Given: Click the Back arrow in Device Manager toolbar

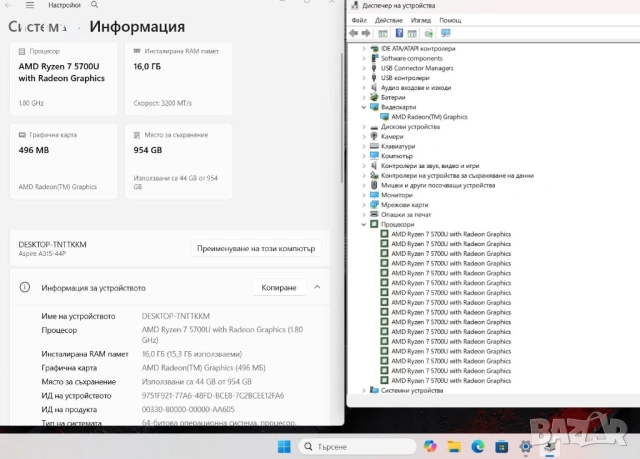Looking at the screenshot, I should coord(353,33).
